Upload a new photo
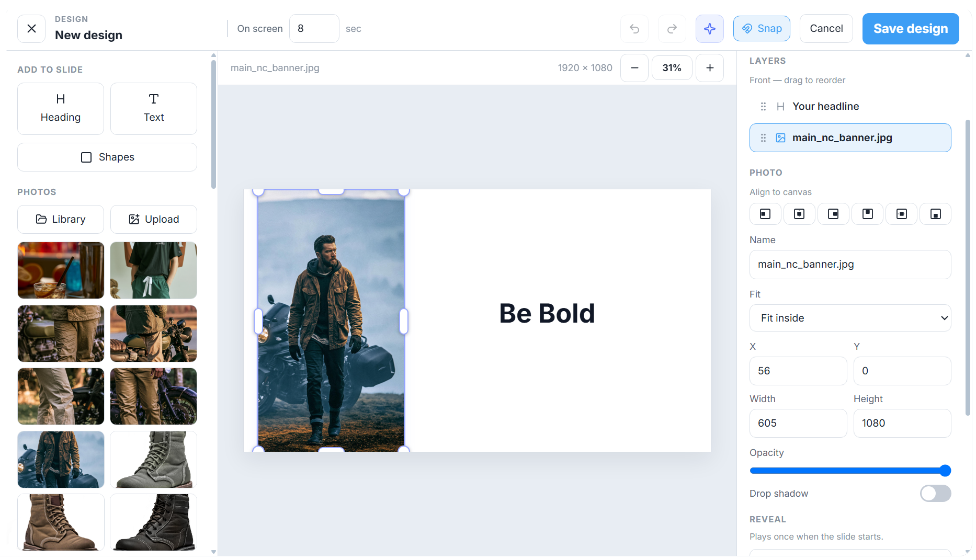Image resolution: width=976 pixels, height=560 pixels. tap(154, 219)
